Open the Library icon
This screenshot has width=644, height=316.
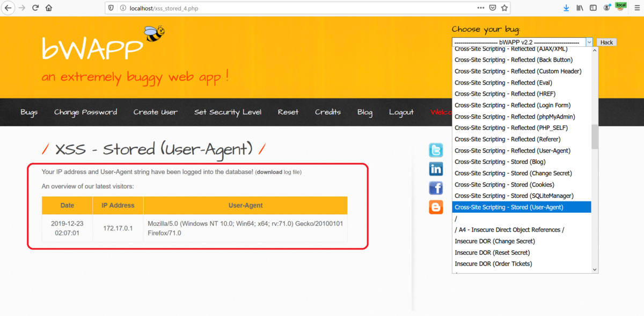pyautogui.click(x=580, y=8)
